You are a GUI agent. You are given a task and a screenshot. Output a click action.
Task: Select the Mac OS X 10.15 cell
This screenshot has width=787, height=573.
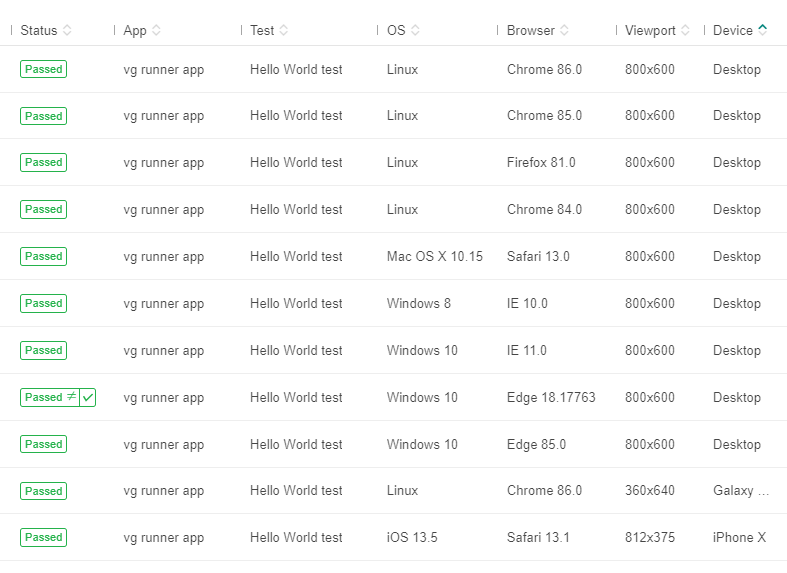[434, 257]
